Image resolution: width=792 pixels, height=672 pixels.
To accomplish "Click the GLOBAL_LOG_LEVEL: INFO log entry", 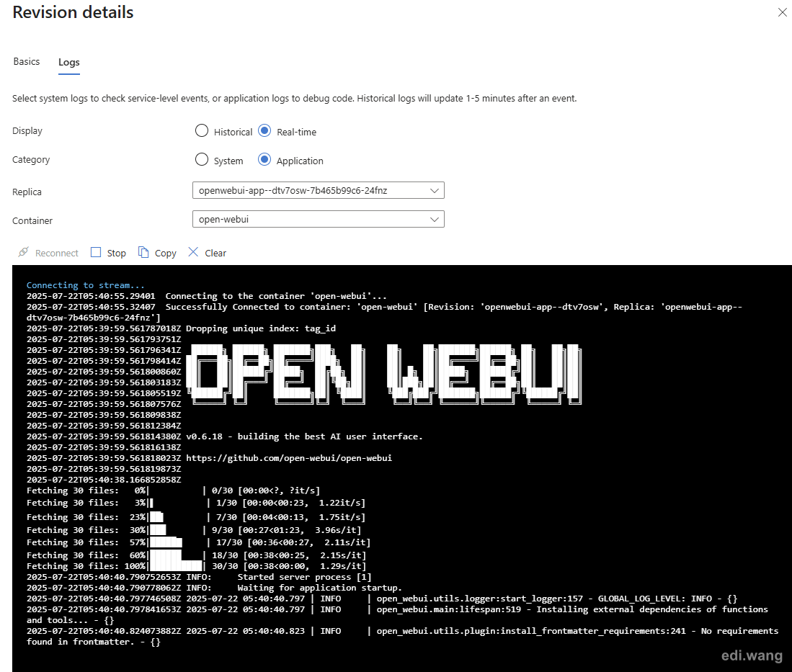I will pos(382,599).
